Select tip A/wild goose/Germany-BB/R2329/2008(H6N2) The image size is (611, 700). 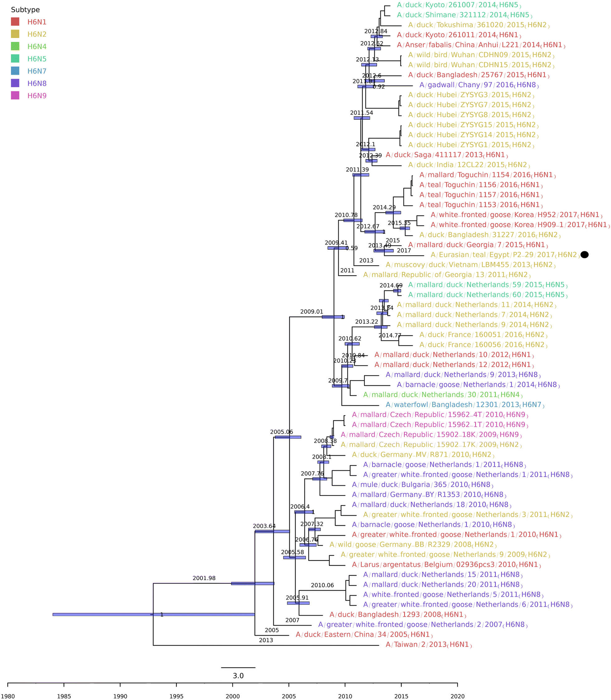coord(413,545)
